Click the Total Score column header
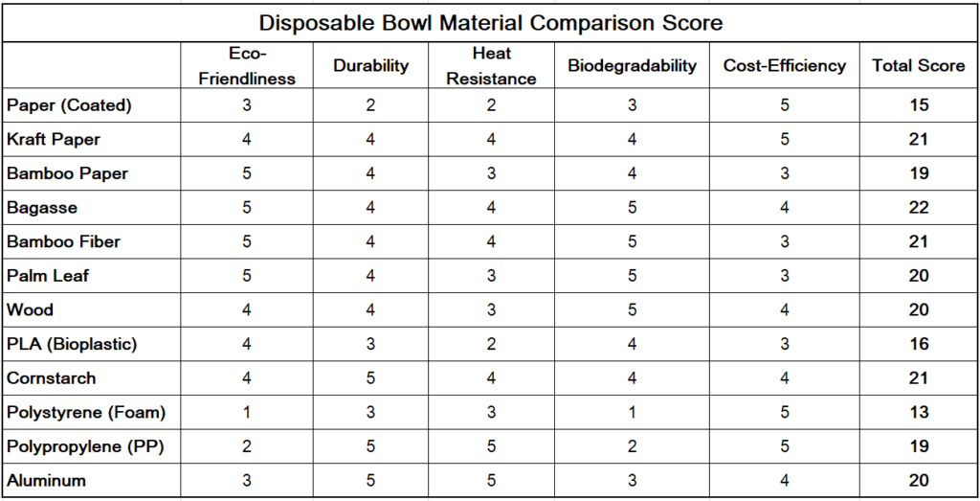The width and height of the screenshot is (980, 501). click(x=919, y=66)
